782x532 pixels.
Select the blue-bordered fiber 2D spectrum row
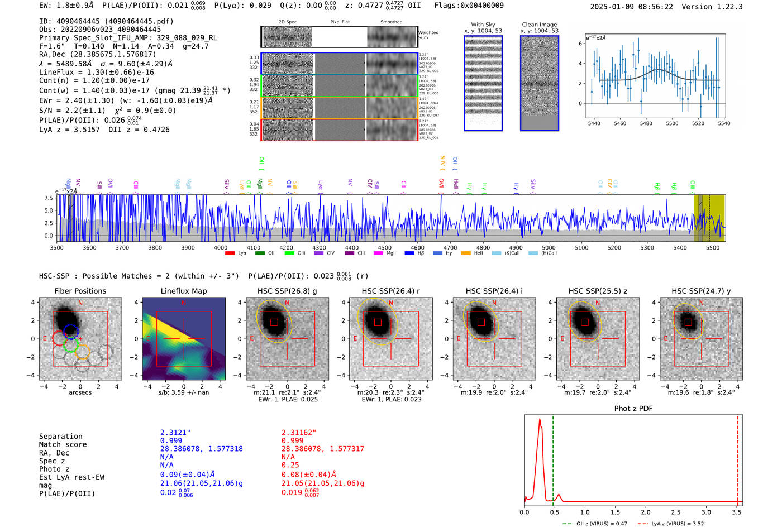tap(340, 64)
